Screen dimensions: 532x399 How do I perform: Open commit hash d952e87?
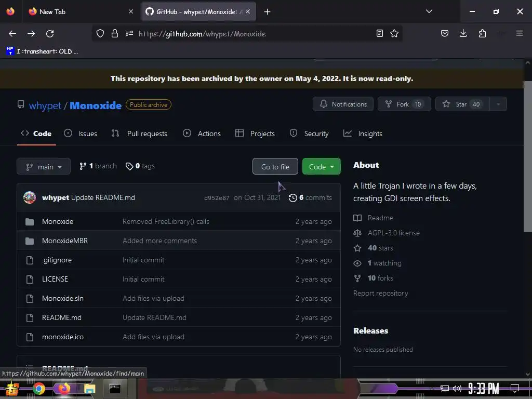(x=217, y=198)
